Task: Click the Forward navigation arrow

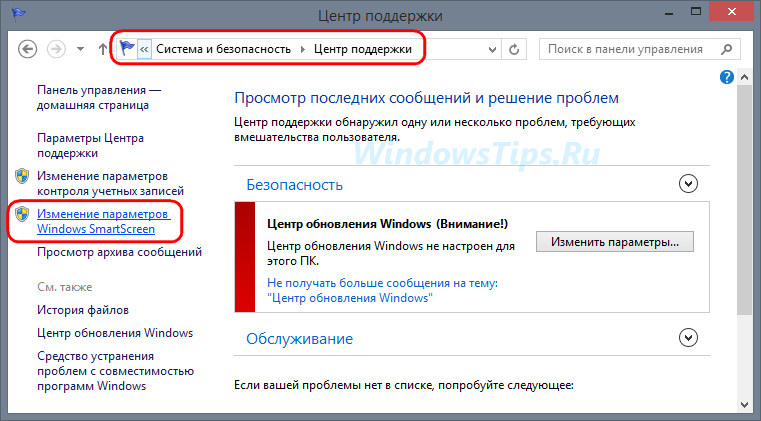Action: click(56, 49)
